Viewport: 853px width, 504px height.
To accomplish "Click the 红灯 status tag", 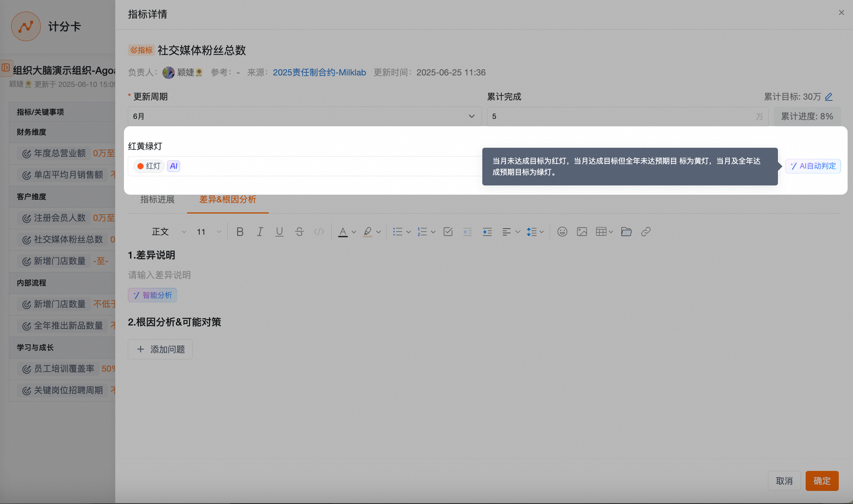I will 149,166.
